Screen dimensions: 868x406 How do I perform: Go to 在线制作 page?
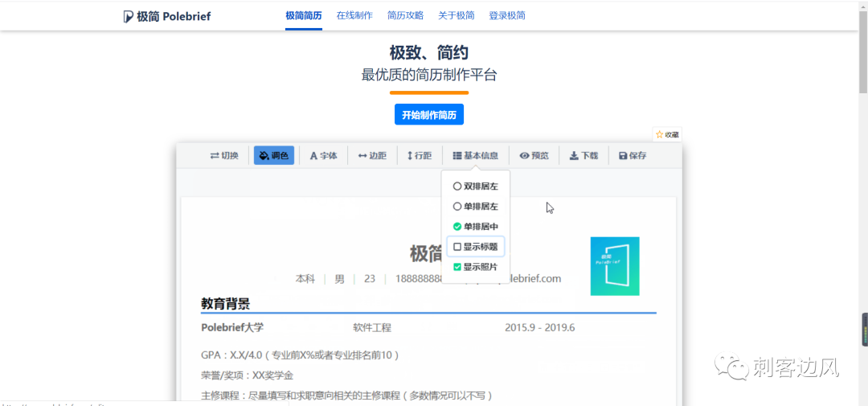[354, 15]
